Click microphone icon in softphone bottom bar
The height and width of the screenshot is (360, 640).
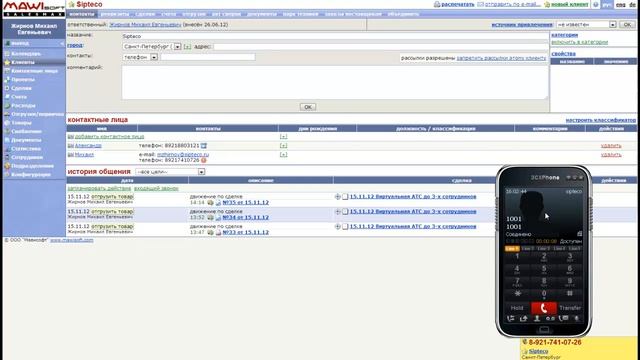click(x=577, y=318)
